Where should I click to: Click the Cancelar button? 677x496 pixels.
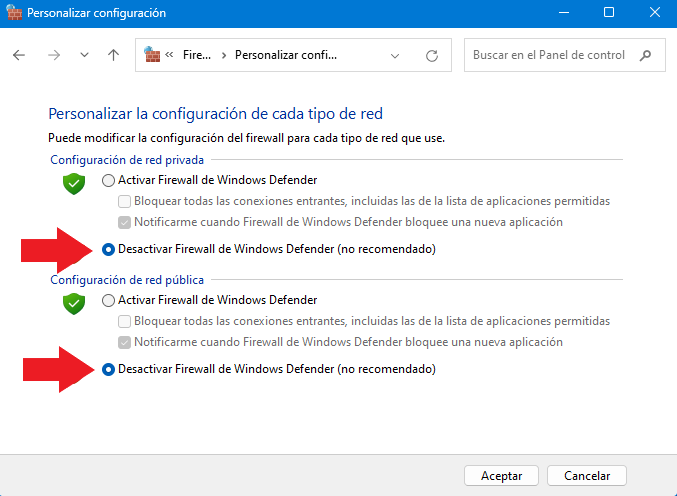click(x=587, y=475)
